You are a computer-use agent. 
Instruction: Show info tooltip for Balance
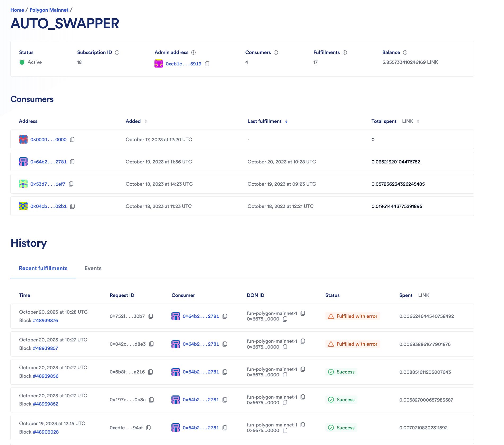coord(405,52)
